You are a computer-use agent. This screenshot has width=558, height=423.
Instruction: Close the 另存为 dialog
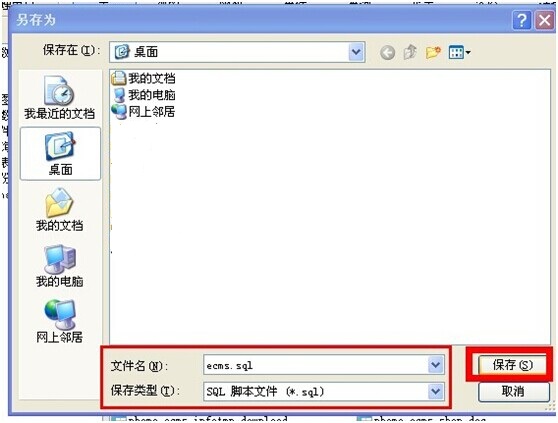(544, 20)
